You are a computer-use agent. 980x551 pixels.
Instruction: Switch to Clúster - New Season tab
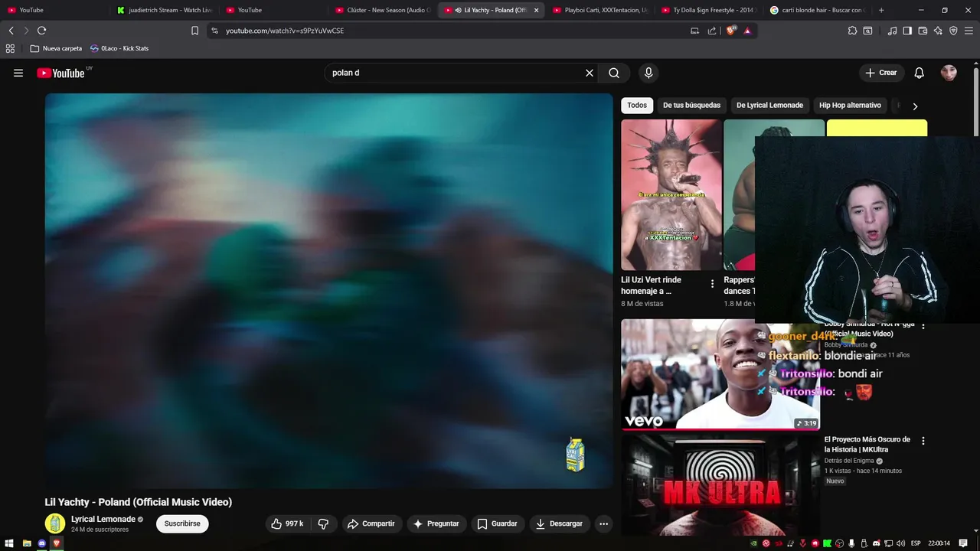click(383, 10)
